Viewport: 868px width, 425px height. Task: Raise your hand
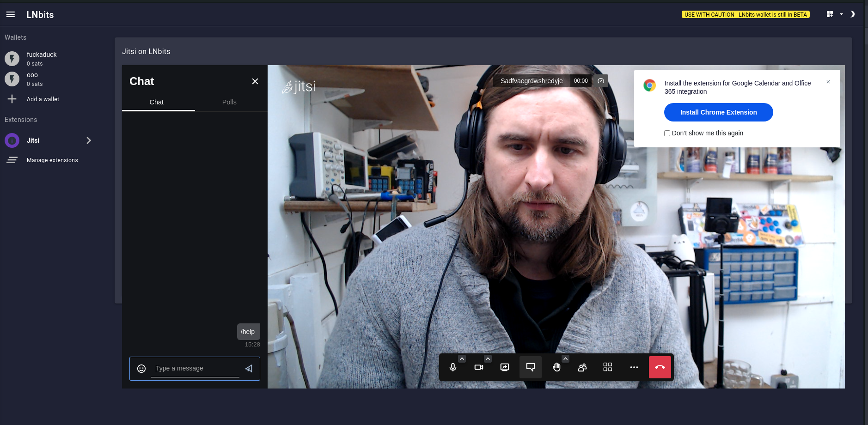[556, 367]
